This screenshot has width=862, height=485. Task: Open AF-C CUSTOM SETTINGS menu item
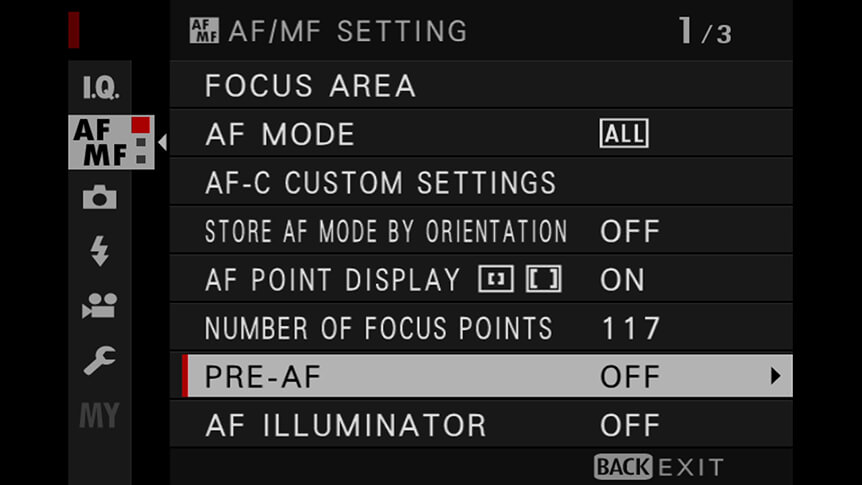click(481, 183)
